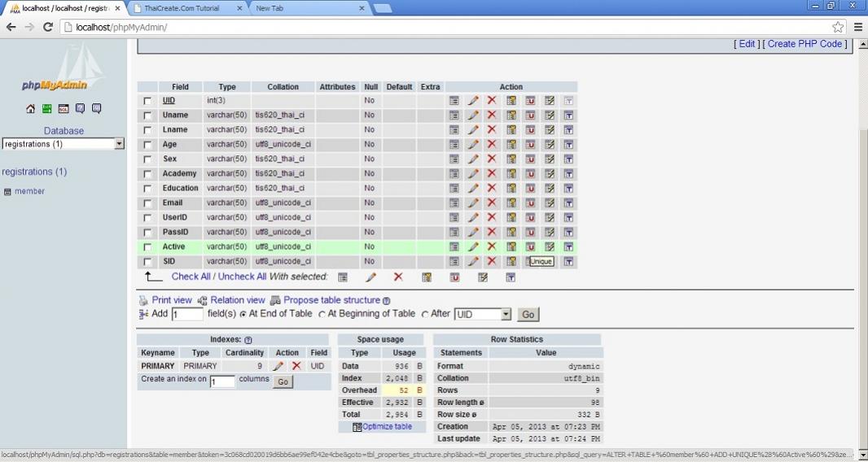The height and width of the screenshot is (462, 868).
Task: Select At End of Table radio button
Action: click(243, 314)
